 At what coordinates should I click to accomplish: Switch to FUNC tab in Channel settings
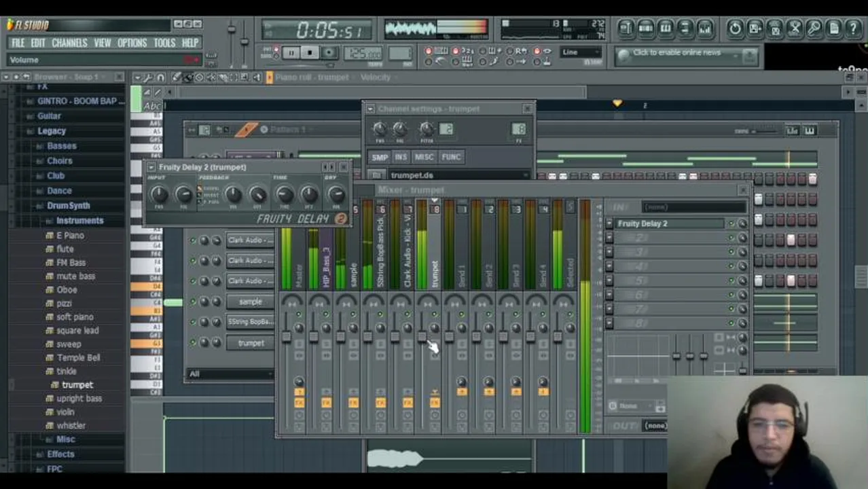[451, 157]
